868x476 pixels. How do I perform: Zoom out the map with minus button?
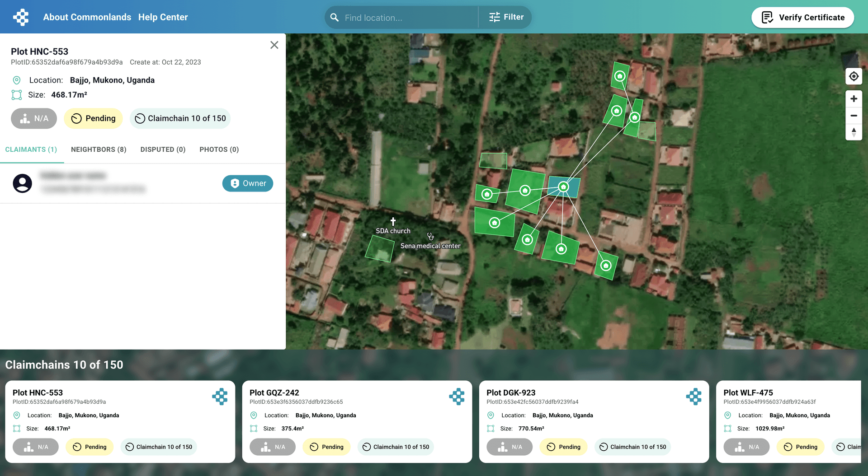tap(854, 116)
